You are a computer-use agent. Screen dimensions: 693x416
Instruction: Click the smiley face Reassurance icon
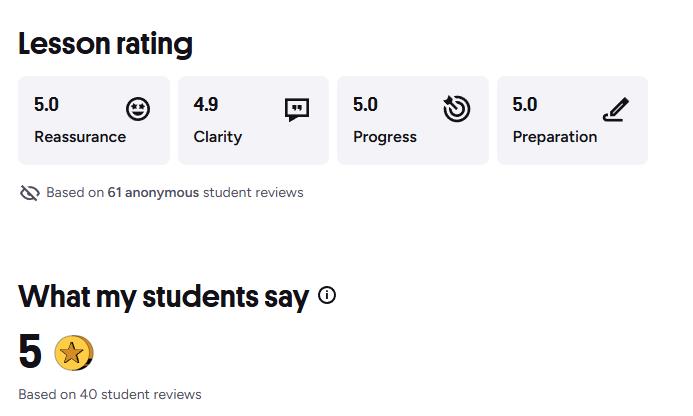click(138, 109)
